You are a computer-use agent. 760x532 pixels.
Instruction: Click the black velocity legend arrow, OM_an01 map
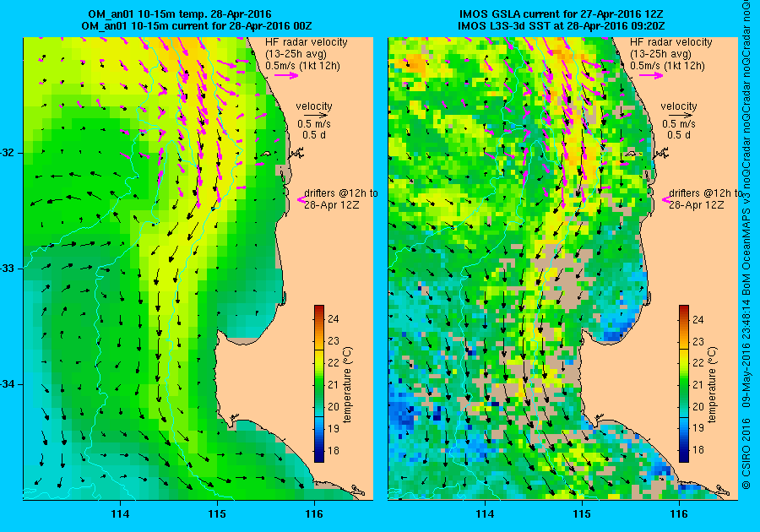317,116
